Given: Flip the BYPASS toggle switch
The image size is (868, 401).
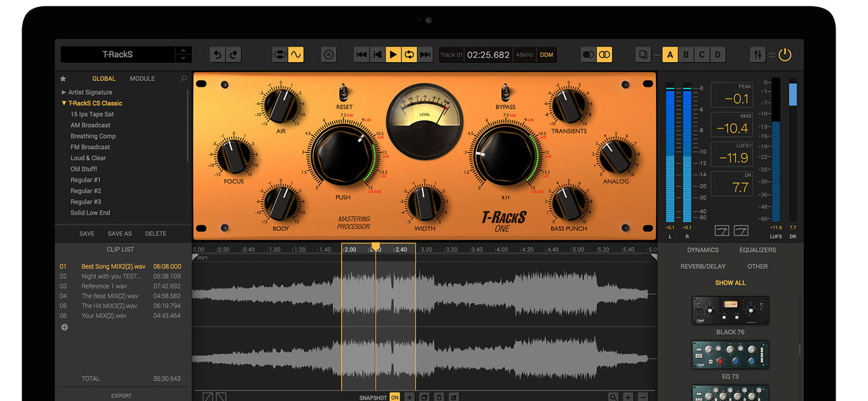Looking at the screenshot, I should point(505,93).
